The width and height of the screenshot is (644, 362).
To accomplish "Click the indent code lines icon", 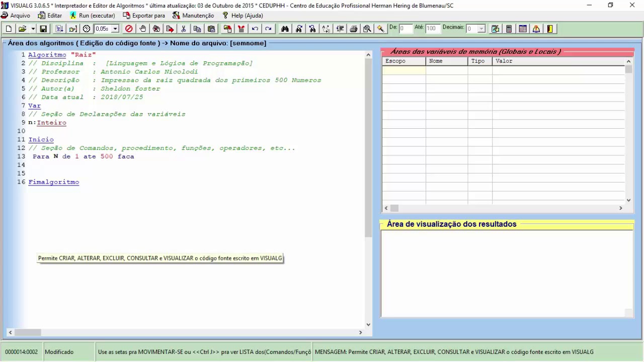I will (340, 29).
